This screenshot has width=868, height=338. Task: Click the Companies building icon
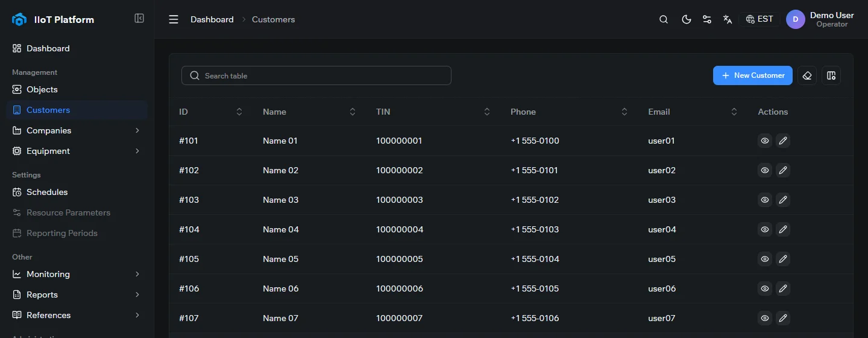click(x=17, y=130)
